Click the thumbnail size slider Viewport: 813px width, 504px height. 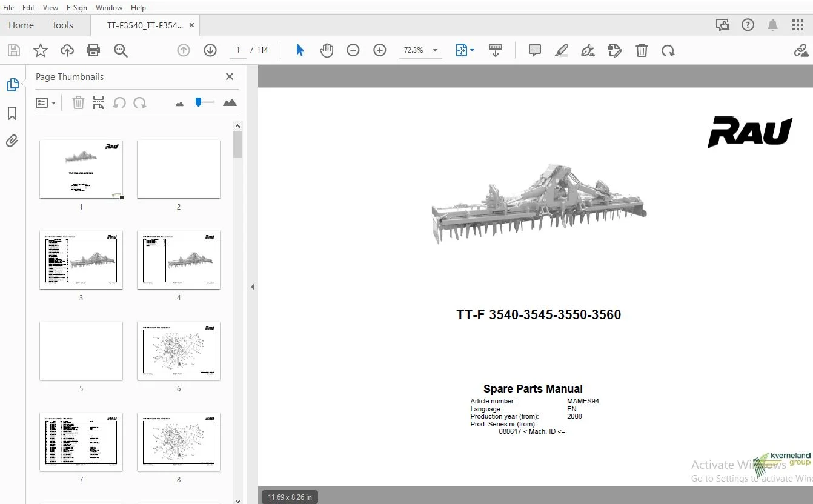click(205, 102)
